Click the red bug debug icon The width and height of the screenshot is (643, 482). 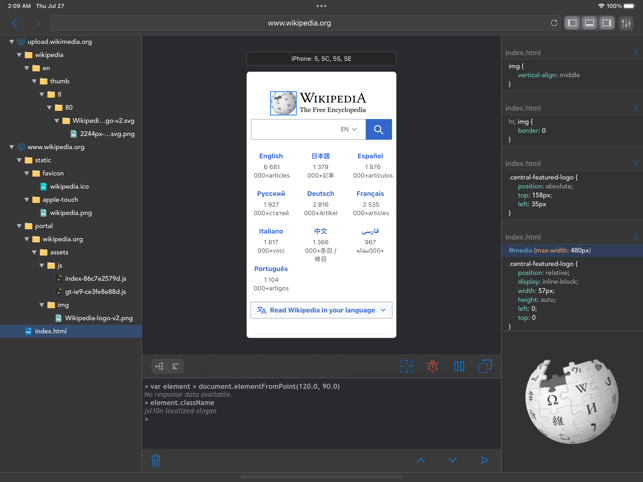click(433, 366)
